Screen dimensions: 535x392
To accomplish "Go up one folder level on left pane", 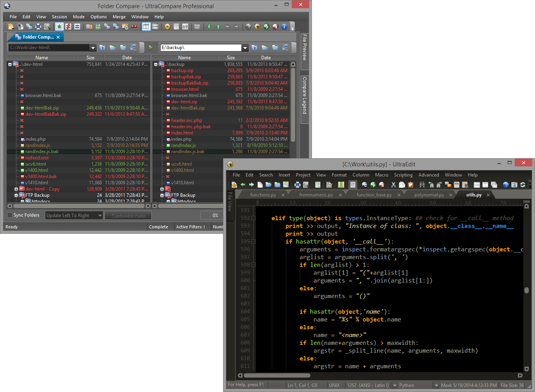I will pyautogui.click(x=103, y=48).
